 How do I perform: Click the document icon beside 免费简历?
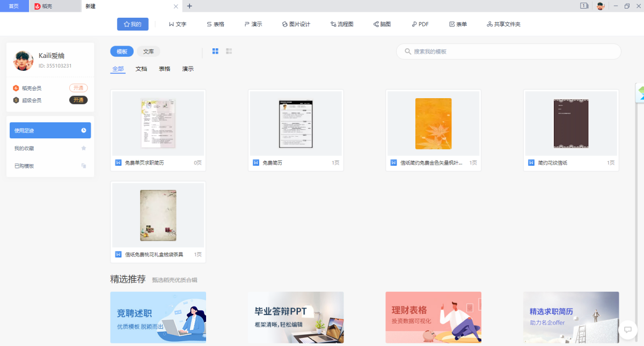pyautogui.click(x=256, y=163)
